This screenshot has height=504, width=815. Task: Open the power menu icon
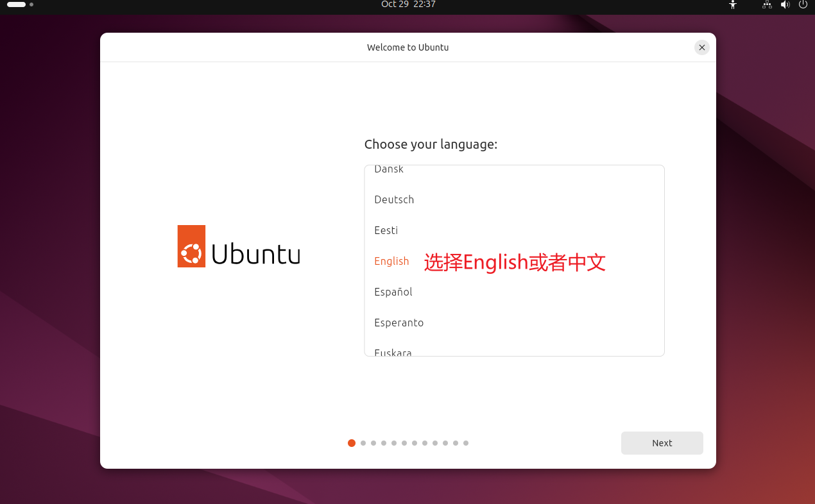(x=803, y=4)
